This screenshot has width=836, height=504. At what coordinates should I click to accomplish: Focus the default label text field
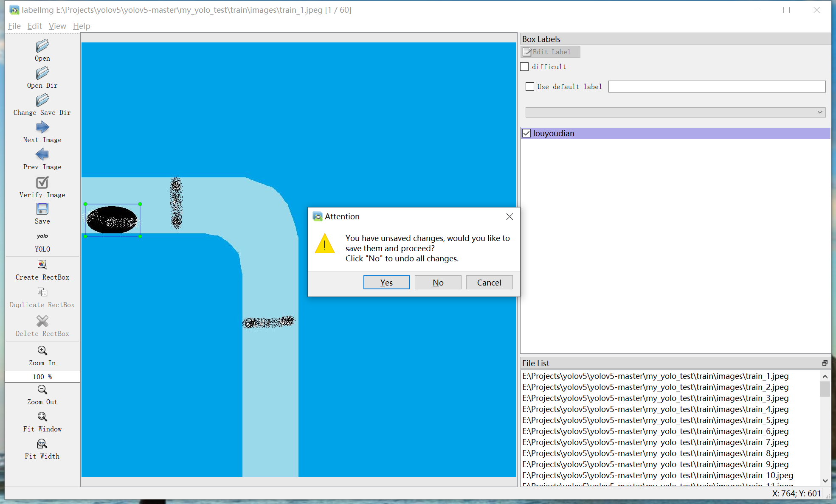click(x=717, y=87)
